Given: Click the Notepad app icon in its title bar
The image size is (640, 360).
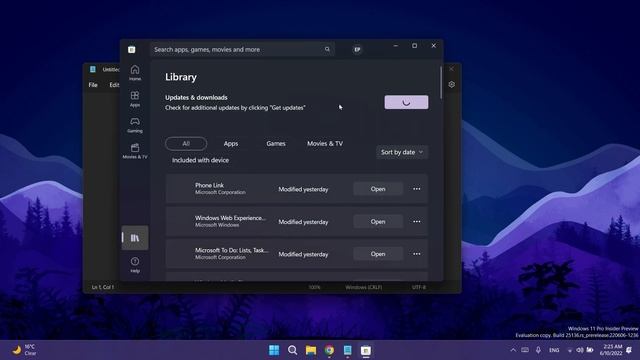Looking at the screenshot, I should [x=93, y=69].
